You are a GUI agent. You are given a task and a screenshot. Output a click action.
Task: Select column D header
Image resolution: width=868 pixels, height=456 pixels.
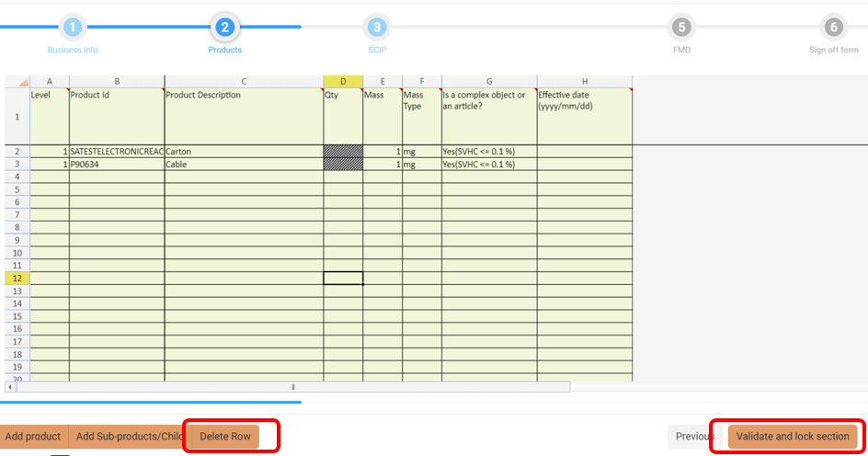[343, 82]
